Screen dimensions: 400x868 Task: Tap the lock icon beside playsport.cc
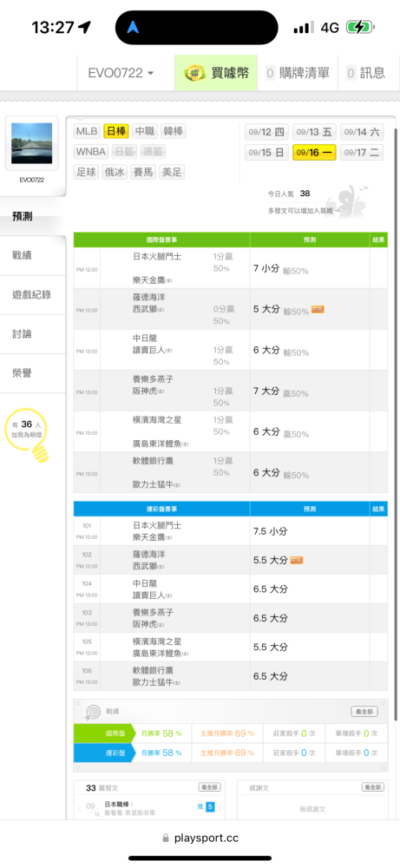pyautogui.click(x=166, y=838)
